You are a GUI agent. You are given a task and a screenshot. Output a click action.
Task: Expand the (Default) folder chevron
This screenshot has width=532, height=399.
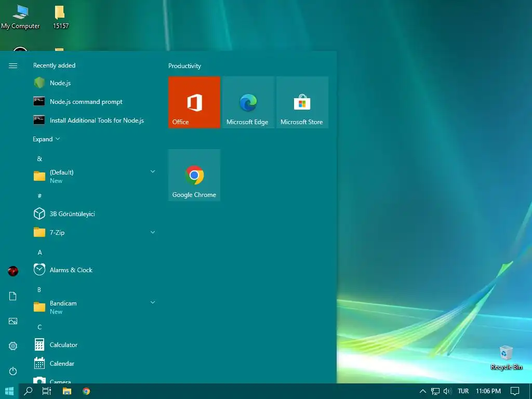click(x=153, y=171)
